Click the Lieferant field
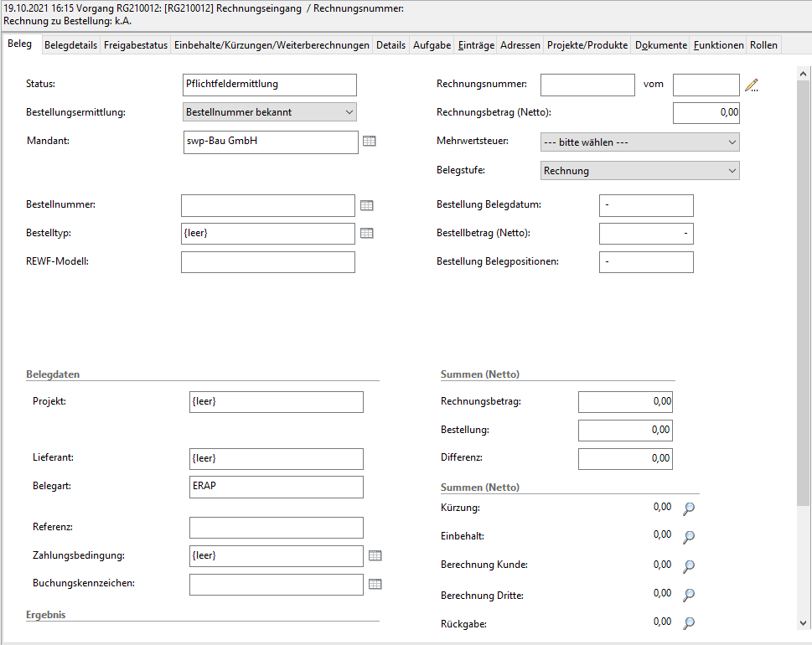This screenshot has height=645, width=812. pyautogui.click(x=277, y=459)
